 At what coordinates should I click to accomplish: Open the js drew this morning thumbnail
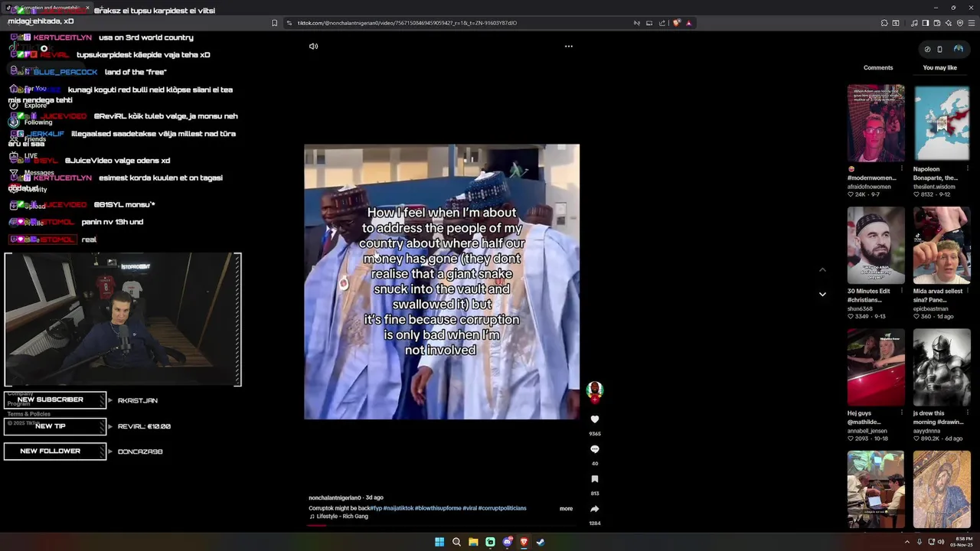tap(942, 368)
